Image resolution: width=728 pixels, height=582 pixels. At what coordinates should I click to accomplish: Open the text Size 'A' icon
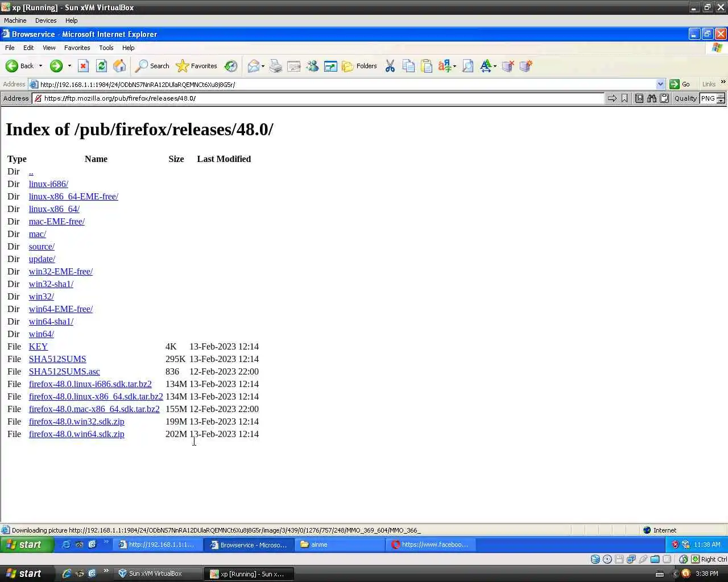pyautogui.click(x=486, y=66)
